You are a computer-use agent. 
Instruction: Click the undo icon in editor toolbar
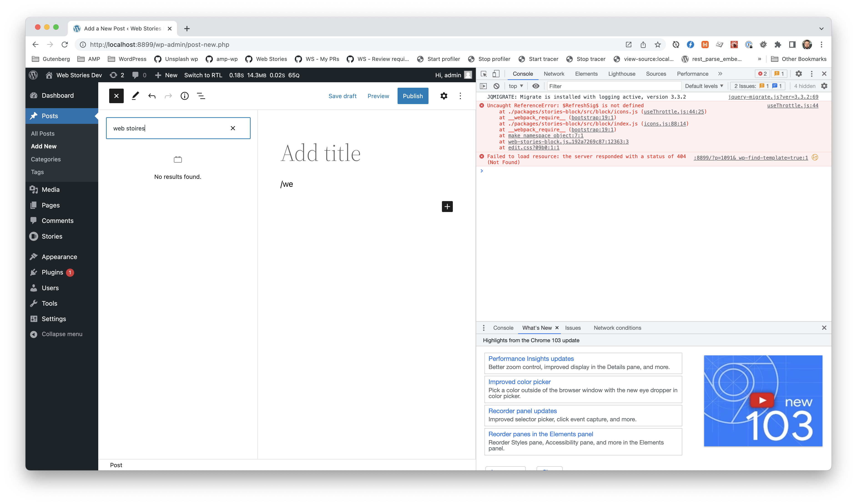click(x=152, y=96)
